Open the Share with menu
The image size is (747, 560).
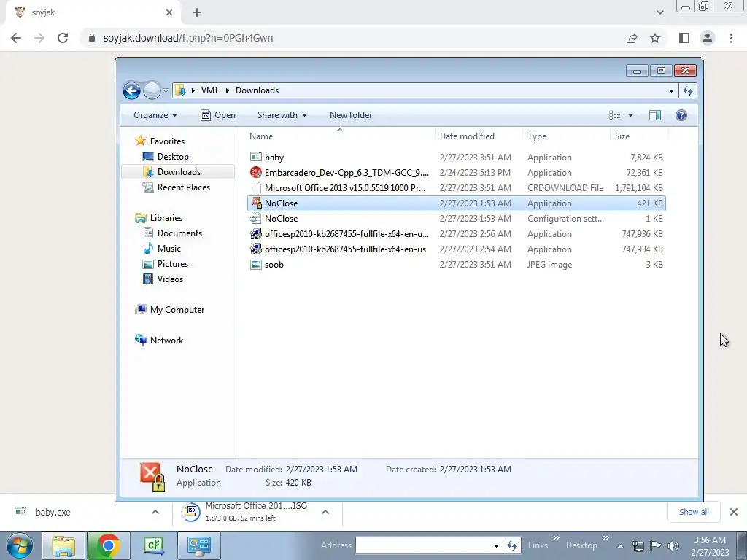click(x=282, y=115)
